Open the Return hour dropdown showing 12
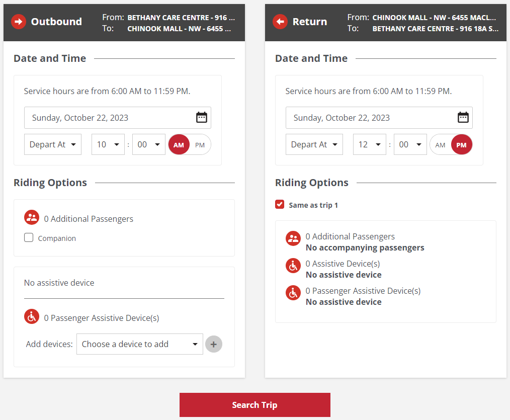Screen dimensions: 510x420 [x=370, y=144]
